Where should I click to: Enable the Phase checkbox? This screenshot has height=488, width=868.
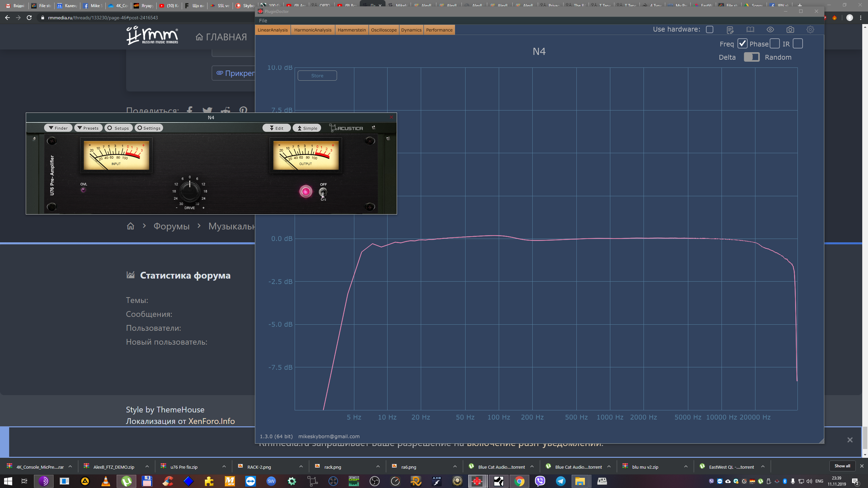pos(774,44)
